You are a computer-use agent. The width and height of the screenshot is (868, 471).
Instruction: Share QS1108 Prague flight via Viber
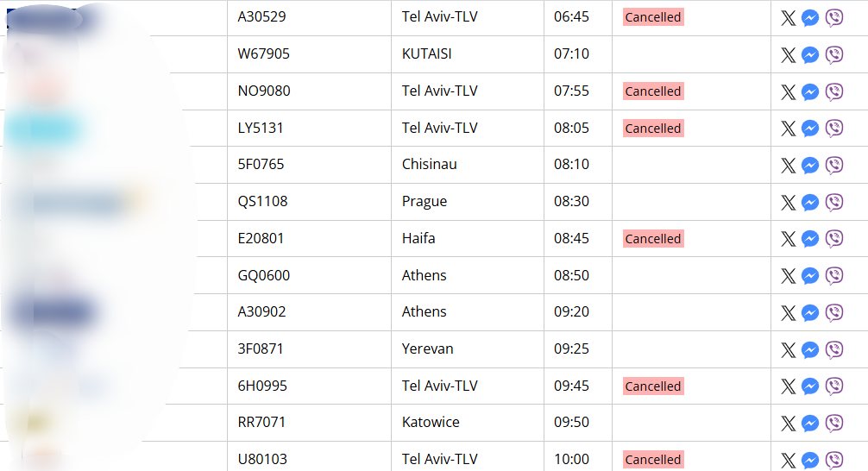point(834,202)
